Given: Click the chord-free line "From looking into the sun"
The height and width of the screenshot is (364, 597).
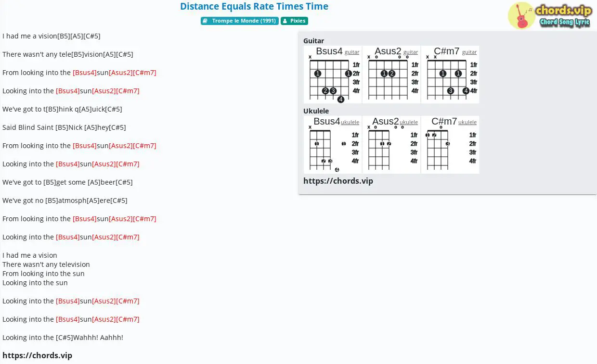Looking at the screenshot, I should 43,274.
